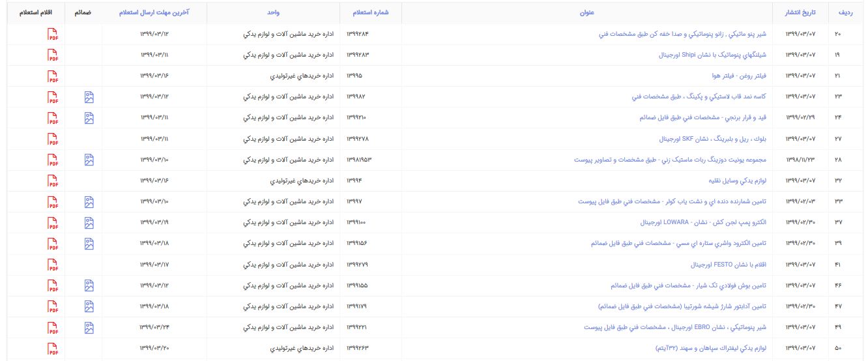Download PDF of the Shipi pneumatic hoses inquiry
This screenshot has height=361, width=868.
pyautogui.click(x=53, y=56)
